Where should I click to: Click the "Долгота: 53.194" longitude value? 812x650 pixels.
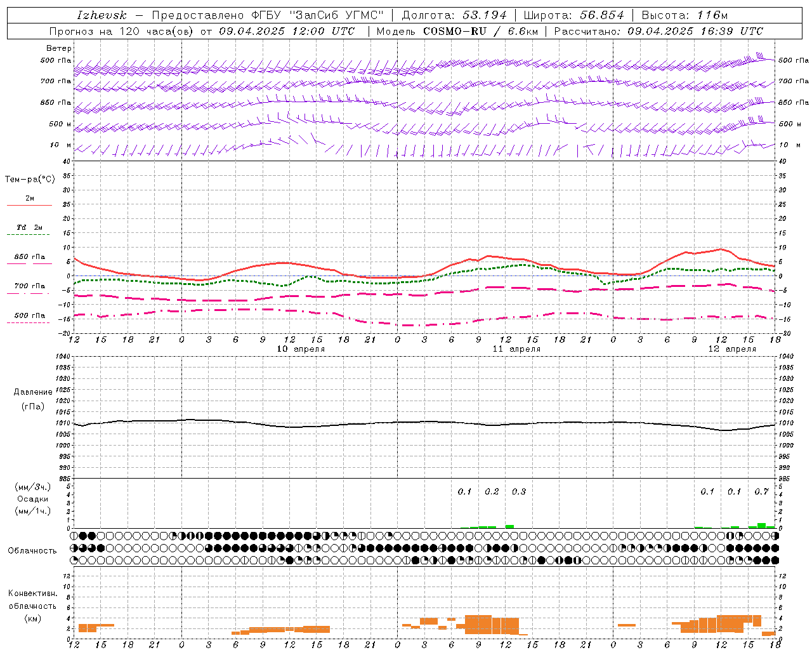[x=454, y=15]
